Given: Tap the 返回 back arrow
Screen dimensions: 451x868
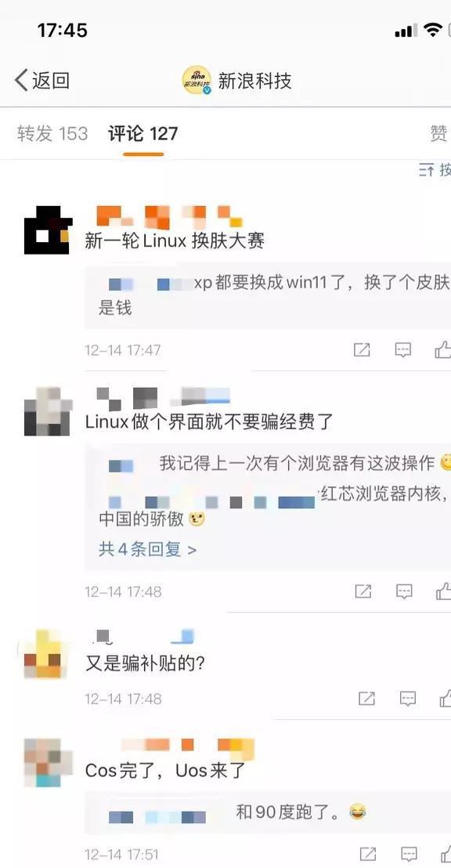Looking at the screenshot, I should point(42,80).
